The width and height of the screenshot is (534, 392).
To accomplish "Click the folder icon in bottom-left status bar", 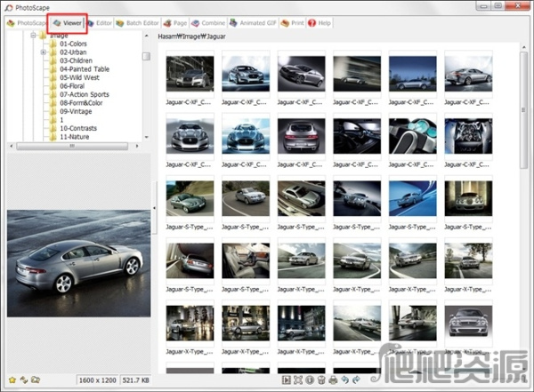I will [36, 380].
